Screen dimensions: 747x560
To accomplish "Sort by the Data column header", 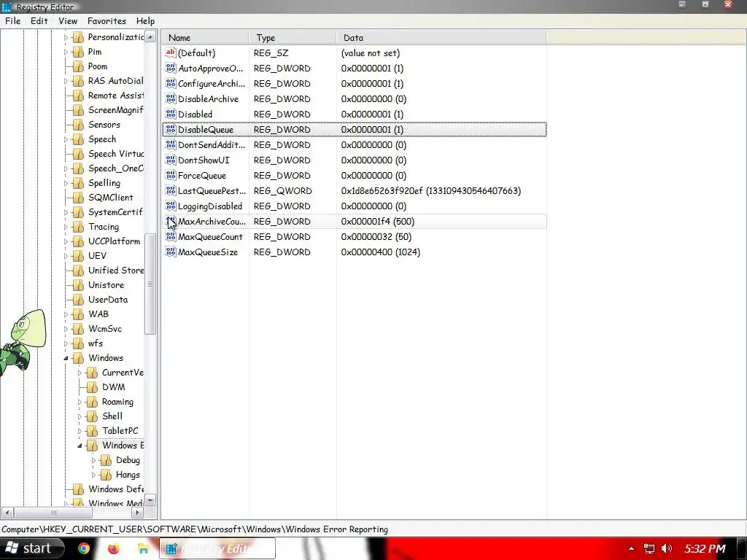I will tap(441, 38).
